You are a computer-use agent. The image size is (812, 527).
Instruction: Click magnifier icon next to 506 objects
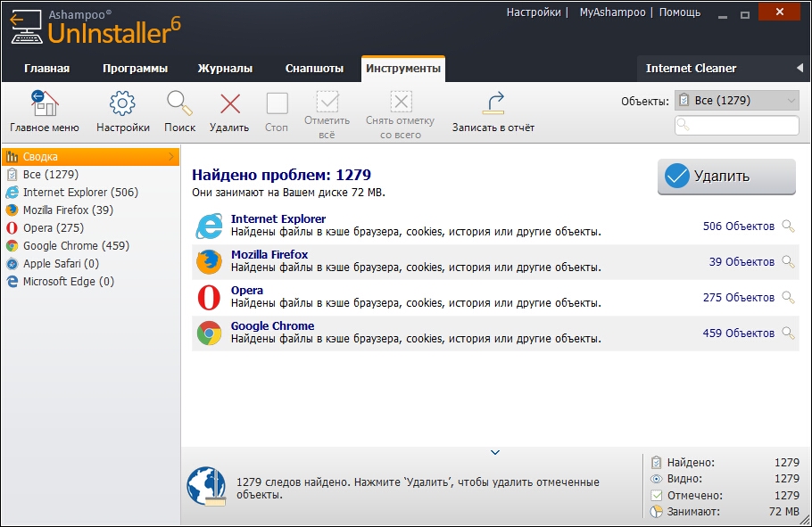pyautogui.click(x=788, y=226)
